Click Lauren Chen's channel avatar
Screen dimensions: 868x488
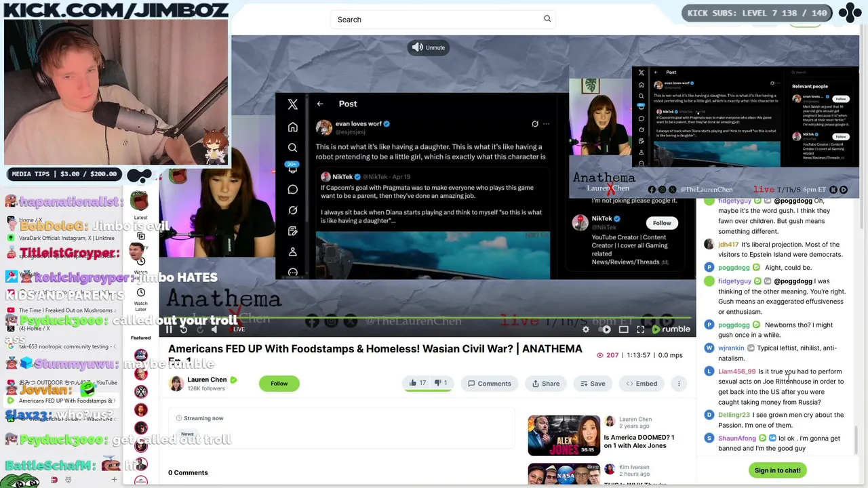point(176,384)
